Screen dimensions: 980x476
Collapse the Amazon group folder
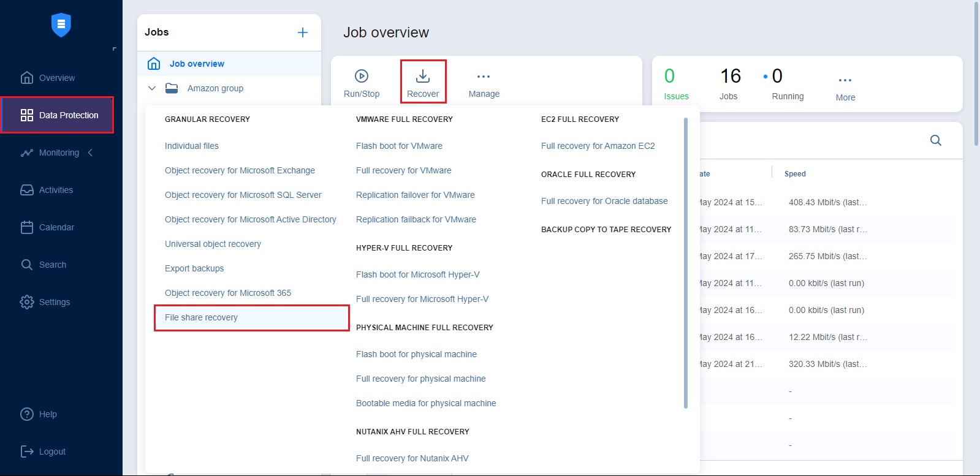click(152, 88)
